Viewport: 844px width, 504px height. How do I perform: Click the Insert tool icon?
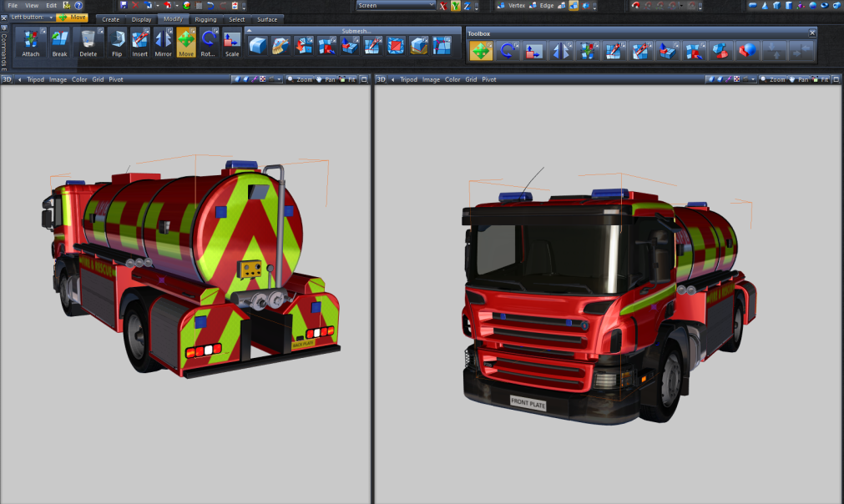point(139,43)
